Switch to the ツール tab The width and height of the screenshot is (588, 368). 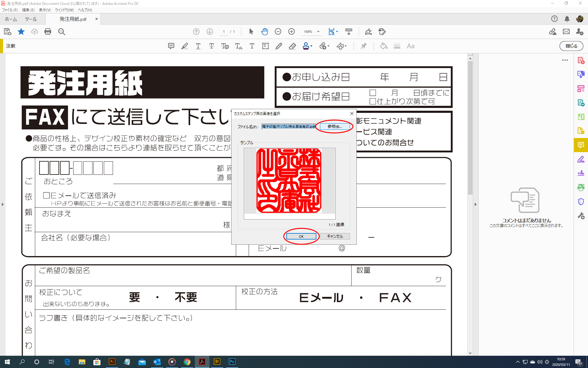pyautogui.click(x=31, y=19)
